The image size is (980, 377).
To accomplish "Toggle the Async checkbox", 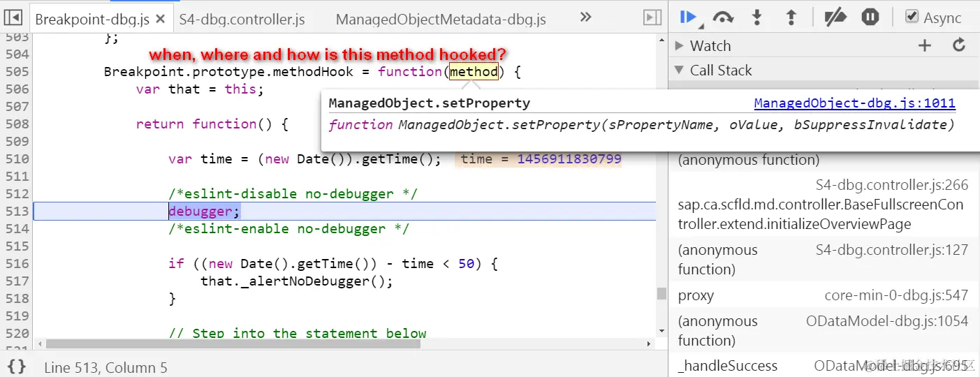I will [x=912, y=17].
